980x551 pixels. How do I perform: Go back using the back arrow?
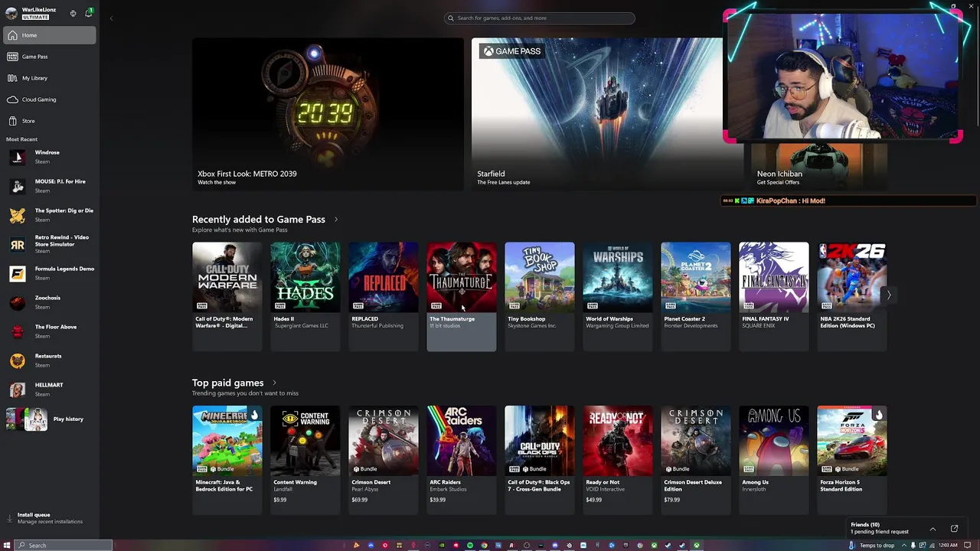point(111,18)
